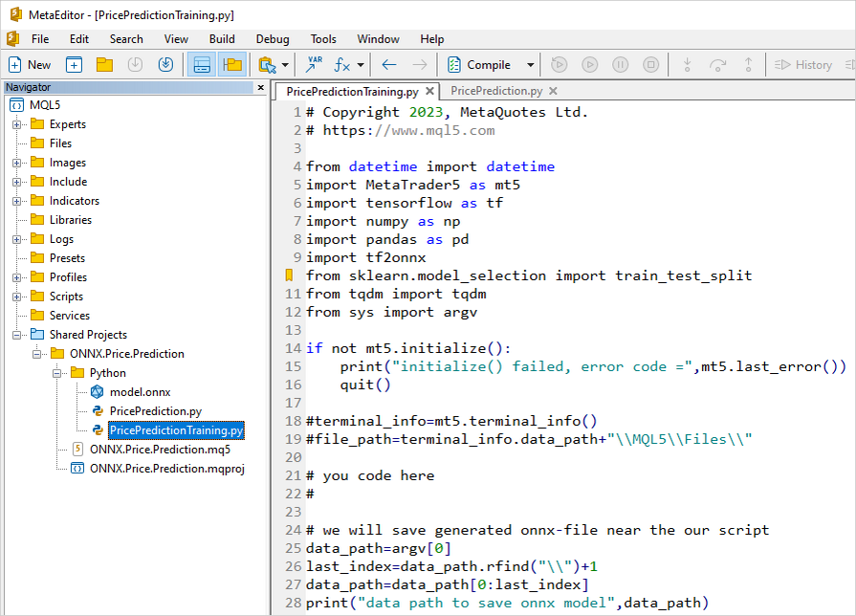The image size is (856, 616).
Task: Click the bookmark marker on line 10
Action: pyautogui.click(x=289, y=275)
